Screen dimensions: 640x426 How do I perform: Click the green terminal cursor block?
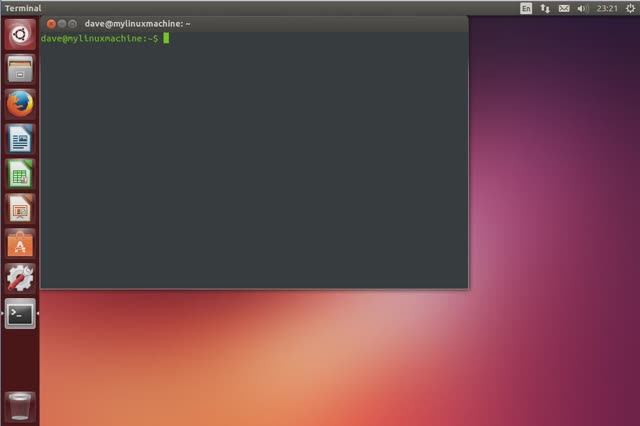(166, 38)
